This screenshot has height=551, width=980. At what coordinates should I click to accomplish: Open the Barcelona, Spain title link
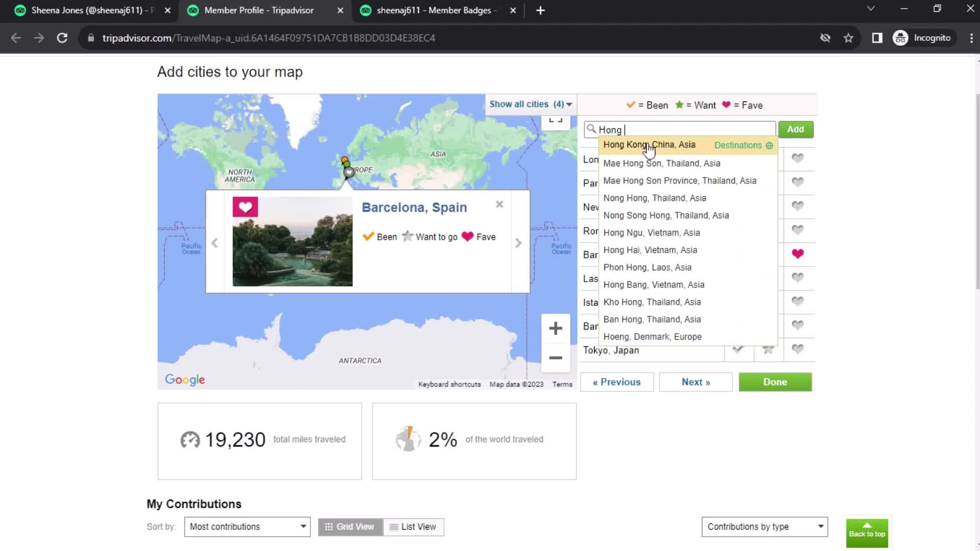[414, 207]
